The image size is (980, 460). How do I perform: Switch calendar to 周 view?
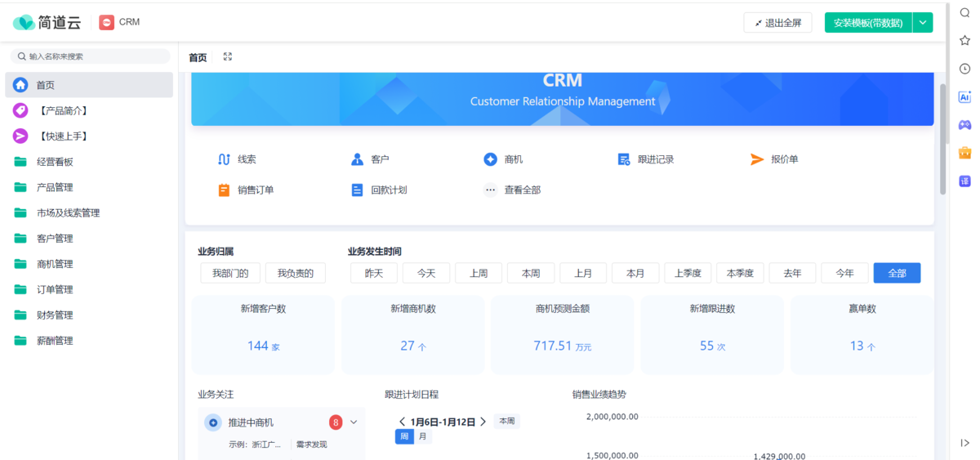click(x=405, y=436)
